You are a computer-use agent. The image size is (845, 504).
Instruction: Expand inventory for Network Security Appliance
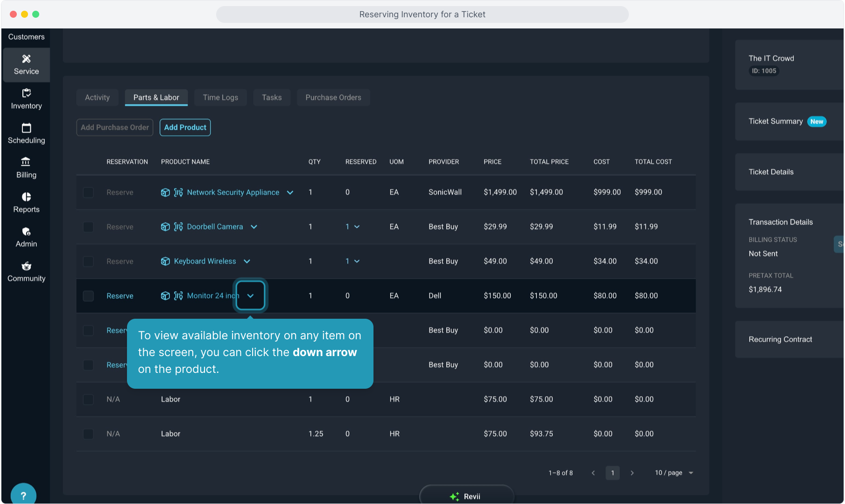tap(290, 192)
